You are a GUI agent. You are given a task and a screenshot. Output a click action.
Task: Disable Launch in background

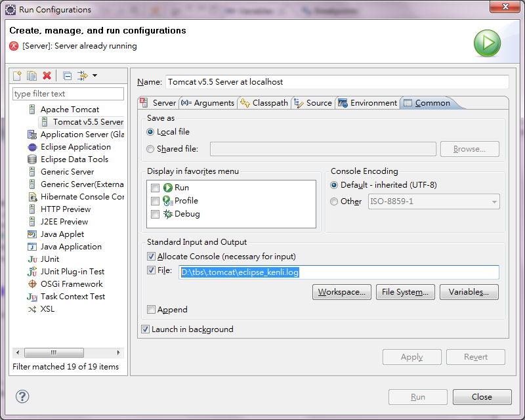(146, 330)
